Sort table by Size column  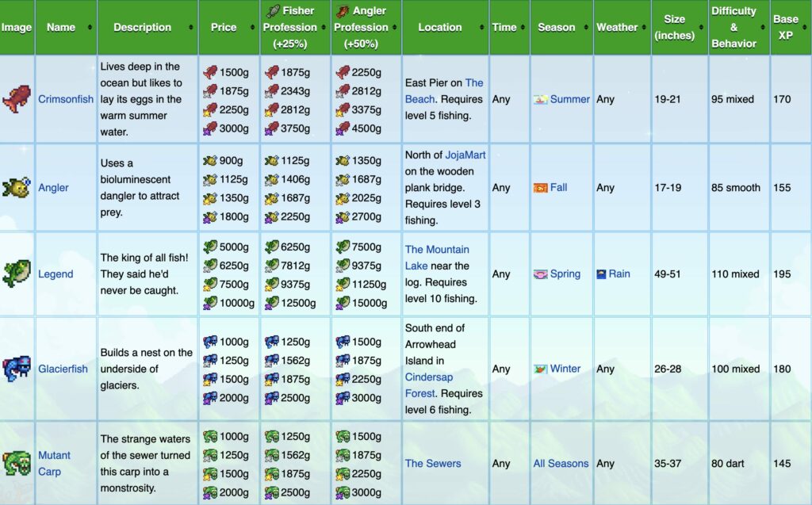point(701,27)
